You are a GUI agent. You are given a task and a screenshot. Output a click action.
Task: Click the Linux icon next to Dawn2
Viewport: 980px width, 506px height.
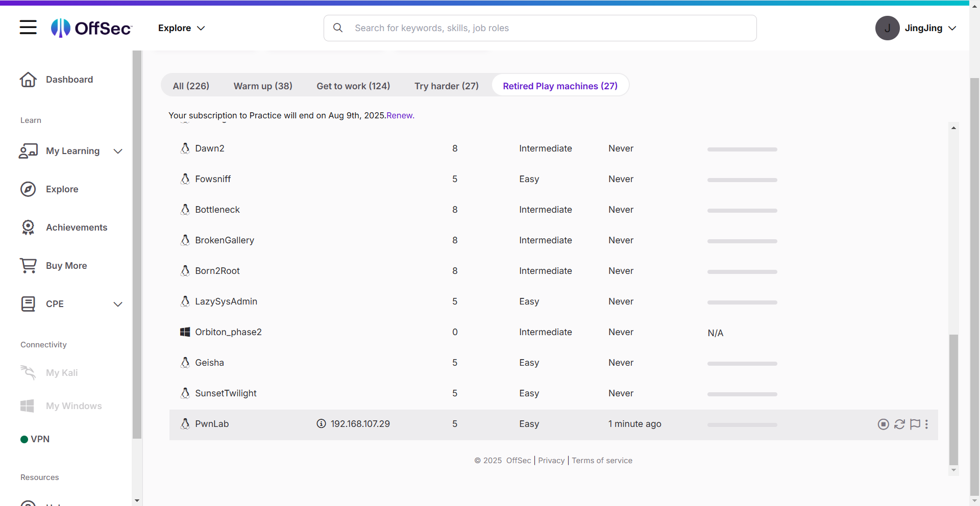tap(185, 148)
